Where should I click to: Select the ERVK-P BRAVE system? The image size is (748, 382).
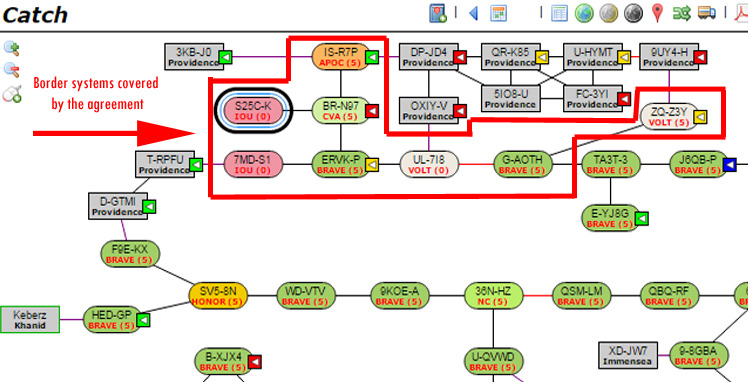click(341, 165)
